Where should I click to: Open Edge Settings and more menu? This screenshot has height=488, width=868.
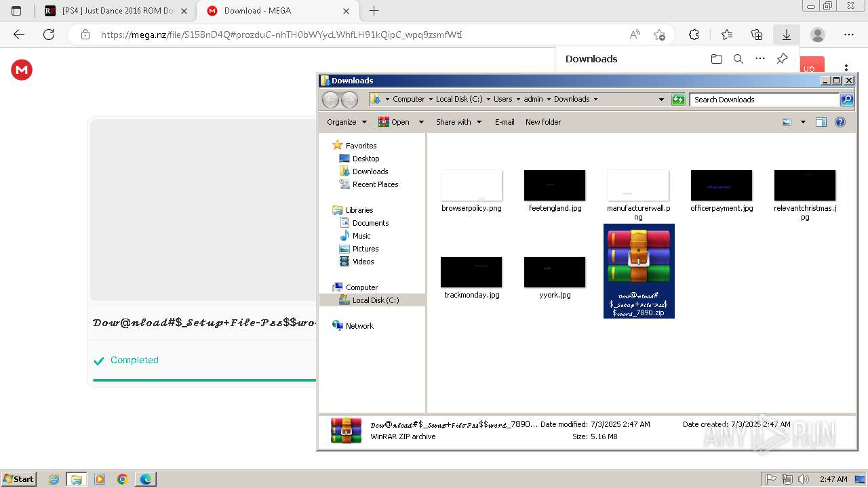[849, 35]
